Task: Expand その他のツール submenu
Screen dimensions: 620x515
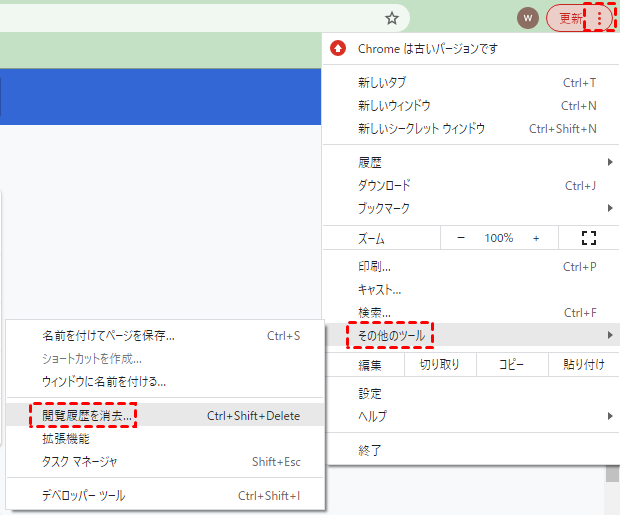Action: point(471,335)
